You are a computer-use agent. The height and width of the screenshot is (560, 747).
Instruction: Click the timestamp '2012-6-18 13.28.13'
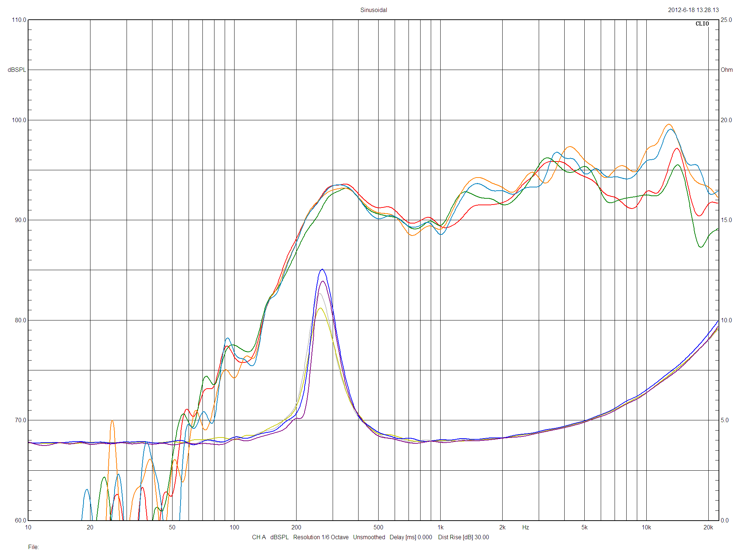[x=693, y=10]
